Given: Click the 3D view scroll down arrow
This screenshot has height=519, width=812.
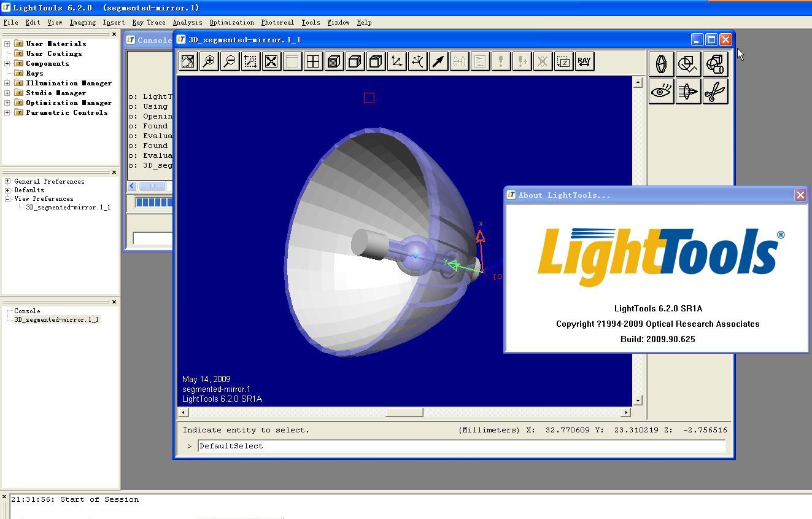Looking at the screenshot, I should (638, 400).
